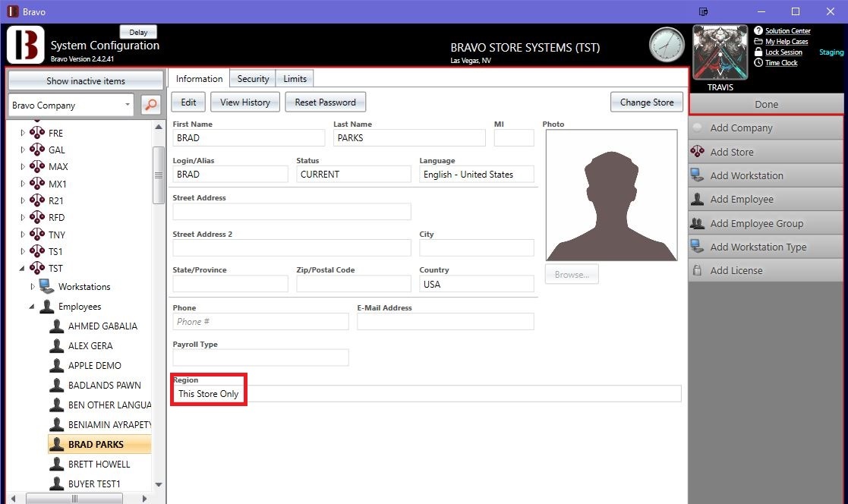Click Reset Password button
Viewport: 848px width, 504px height.
325,102
